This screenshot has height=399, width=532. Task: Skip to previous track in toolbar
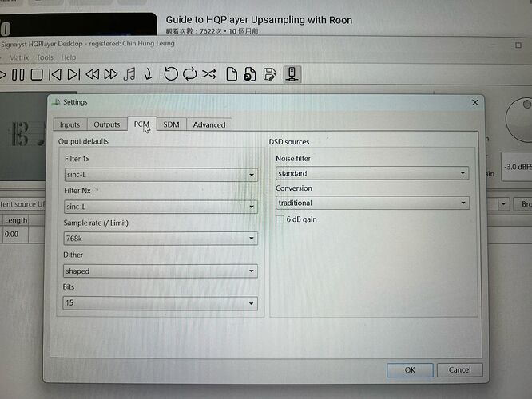(55, 74)
